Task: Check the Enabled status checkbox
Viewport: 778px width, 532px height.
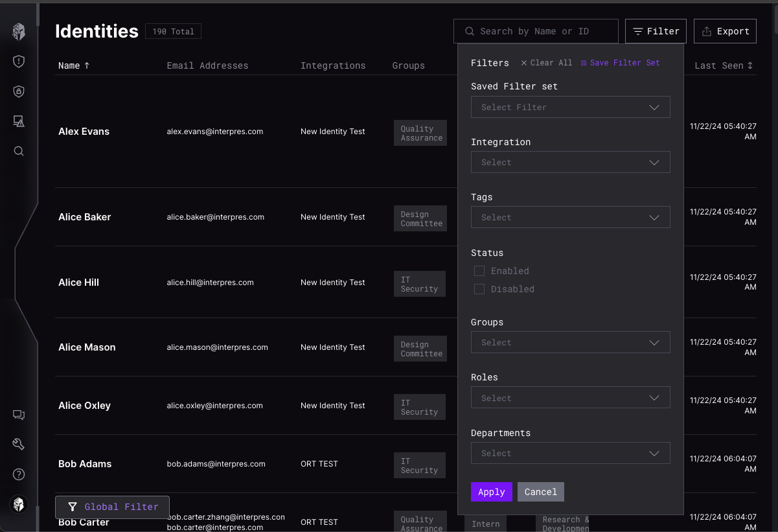Action: 479,271
